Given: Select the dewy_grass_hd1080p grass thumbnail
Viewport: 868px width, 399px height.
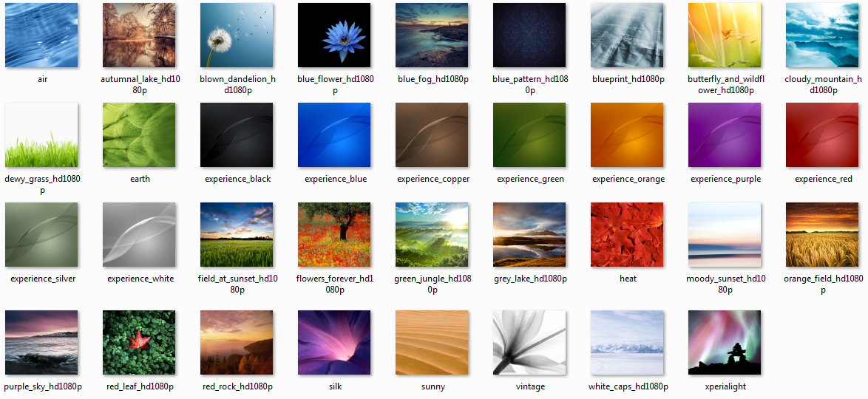Looking at the screenshot, I should (x=41, y=134).
